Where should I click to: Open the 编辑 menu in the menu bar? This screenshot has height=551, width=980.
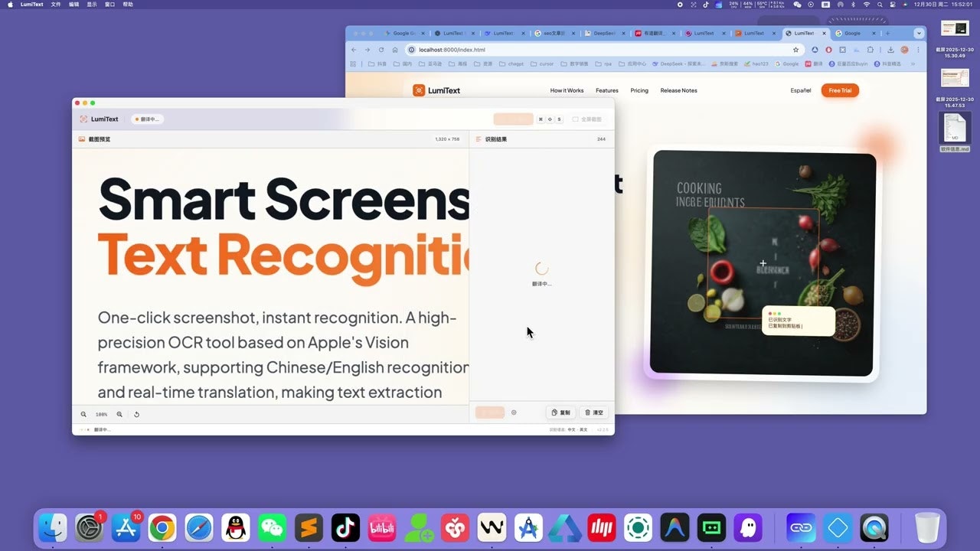click(73, 4)
